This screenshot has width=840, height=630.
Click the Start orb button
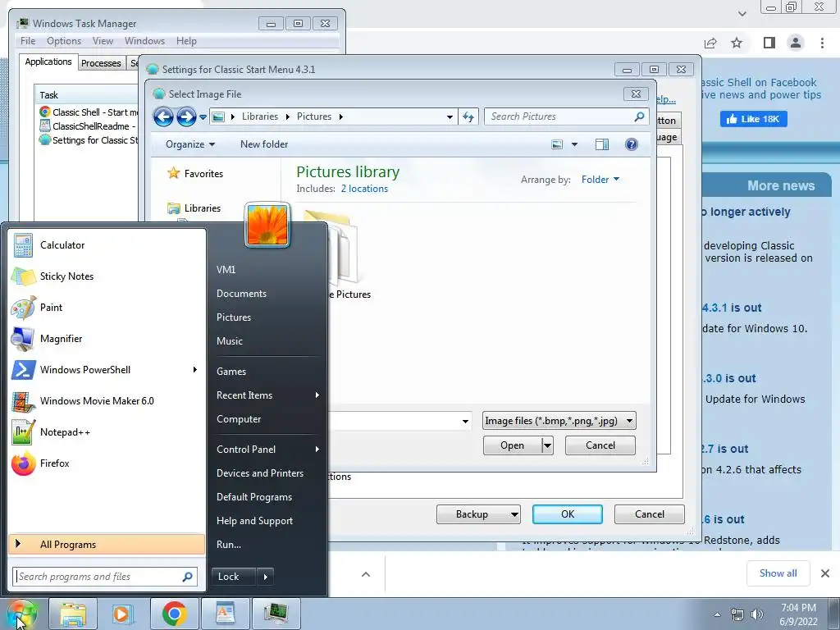click(x=22, y=614)
